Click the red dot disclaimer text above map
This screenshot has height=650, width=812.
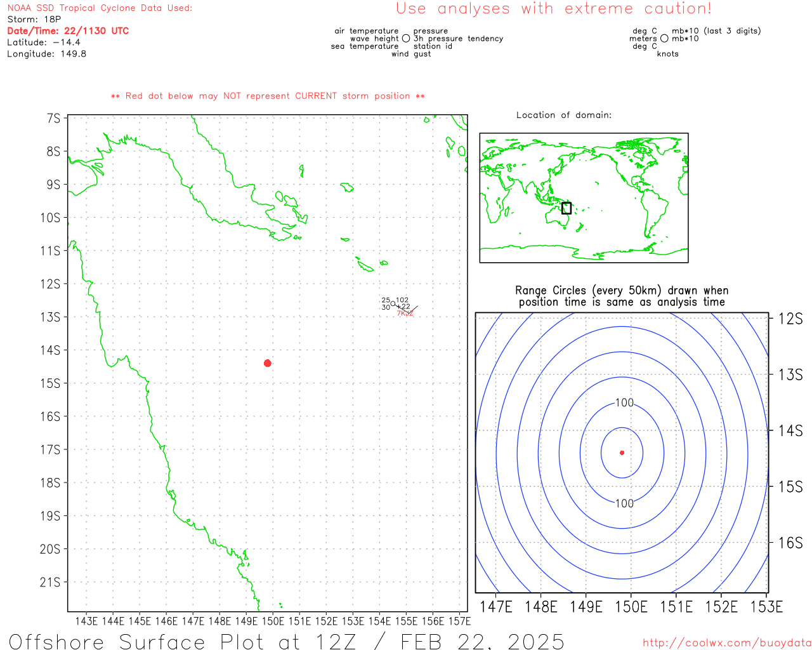pos(268,96)
